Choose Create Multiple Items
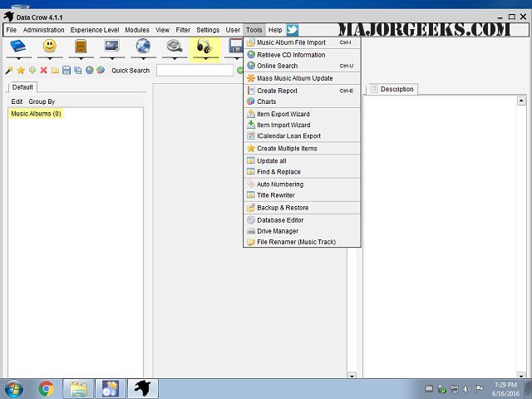532x399 pixels. tap(302, 148)
